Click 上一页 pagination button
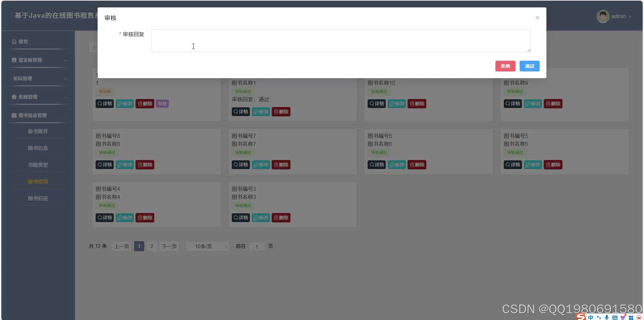Image resolution: width=644 pixels, height=320 pixels. pos(121,247)
